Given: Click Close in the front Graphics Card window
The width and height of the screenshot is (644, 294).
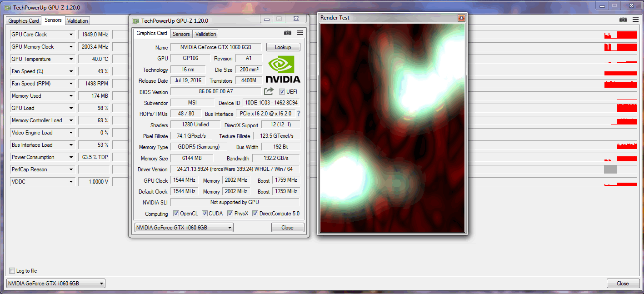Looking at the screenshot, I should (x=288, y=228).
